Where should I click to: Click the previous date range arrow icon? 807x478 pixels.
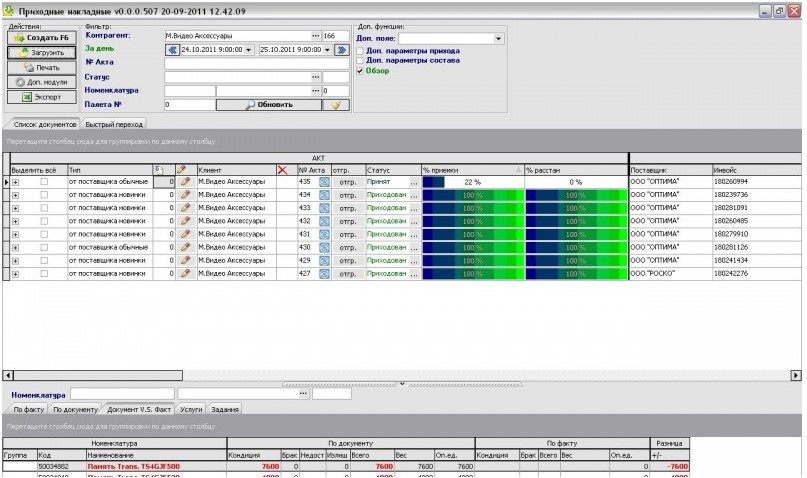coord(171,49)
